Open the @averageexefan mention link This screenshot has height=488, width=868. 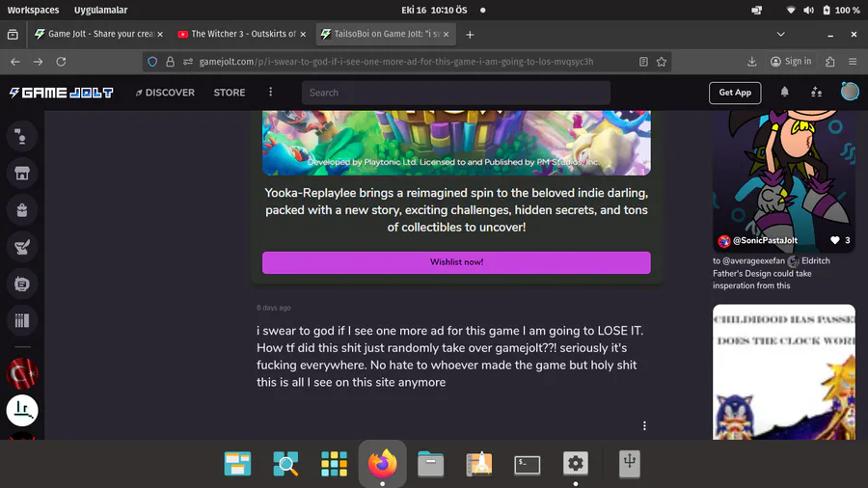pos(753,260)
